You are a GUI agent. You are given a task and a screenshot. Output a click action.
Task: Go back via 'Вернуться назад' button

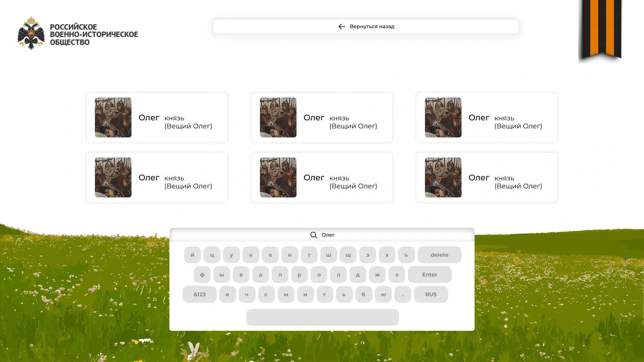pos(366,26)
